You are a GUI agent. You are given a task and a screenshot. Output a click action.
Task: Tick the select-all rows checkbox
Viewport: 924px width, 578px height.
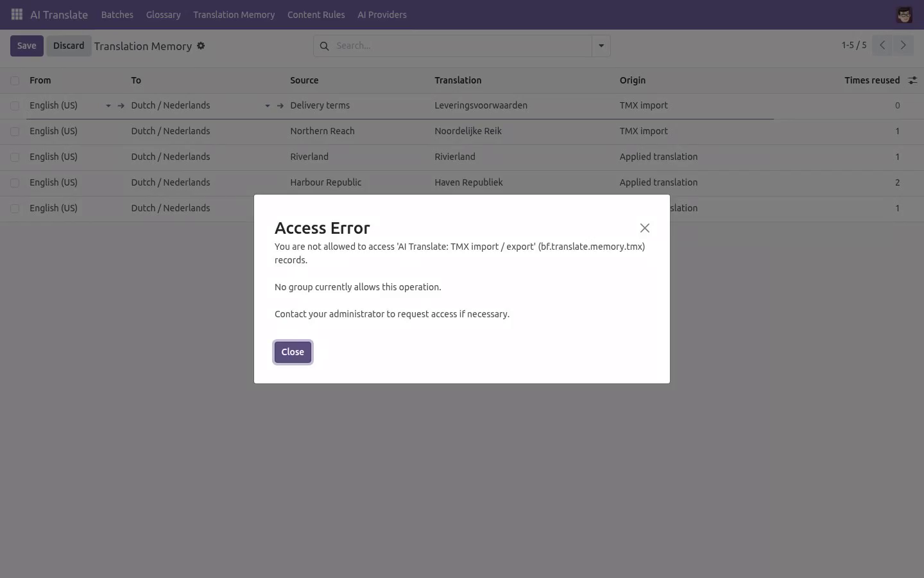click(x=15, y=80)
